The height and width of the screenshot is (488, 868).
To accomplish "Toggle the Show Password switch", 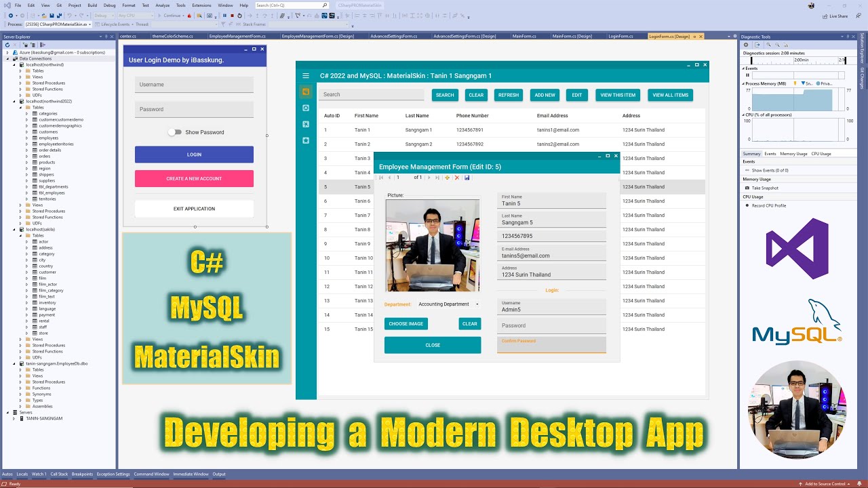I will coord(175,132).
